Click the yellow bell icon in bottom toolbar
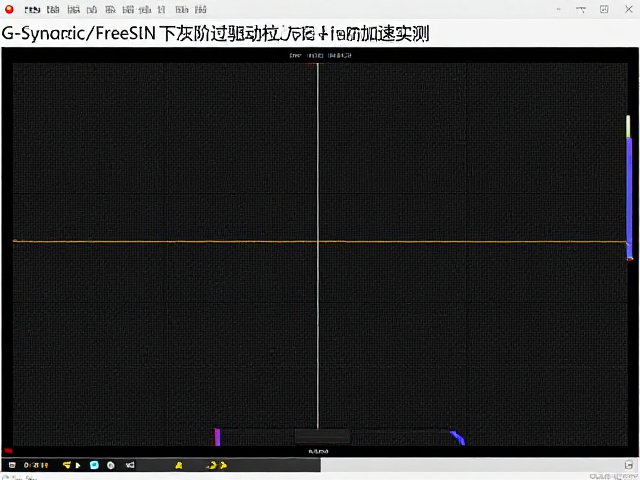 pos(179,465)
